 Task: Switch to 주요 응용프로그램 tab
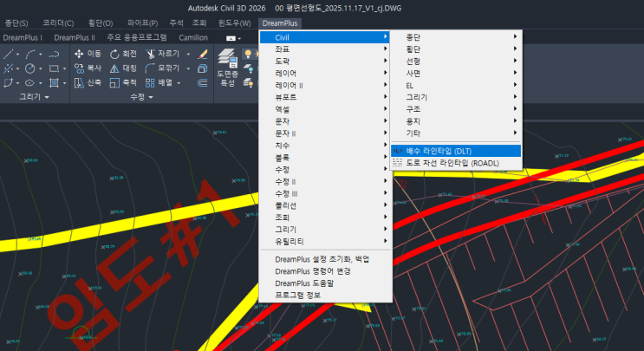click(137, 37)
